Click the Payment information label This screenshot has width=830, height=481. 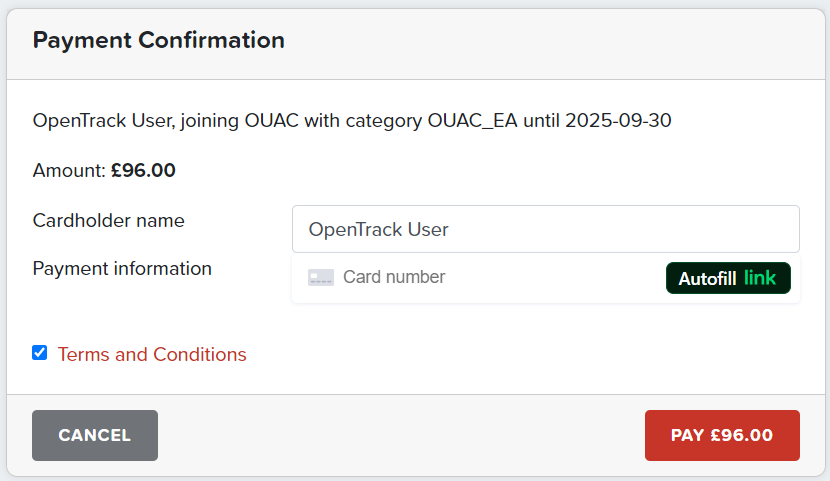click(122, 269)
